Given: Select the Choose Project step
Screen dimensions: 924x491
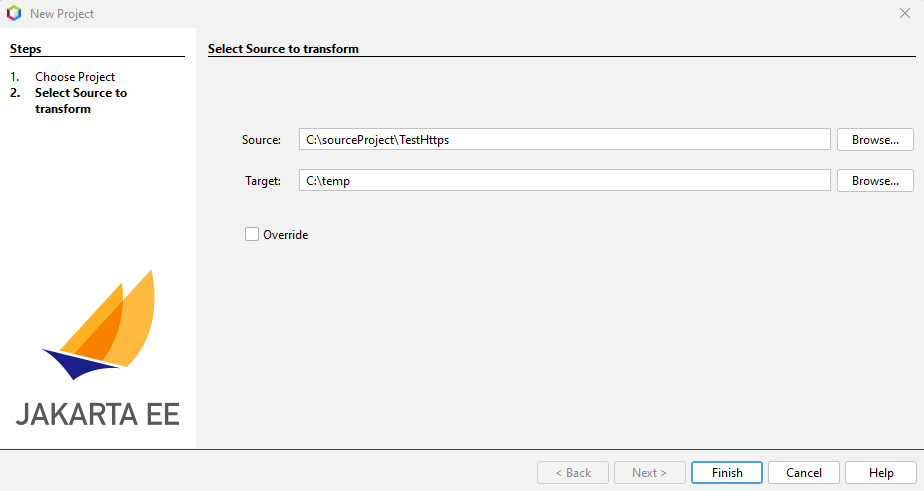Looking at the screenshot, I should (75, 77).
